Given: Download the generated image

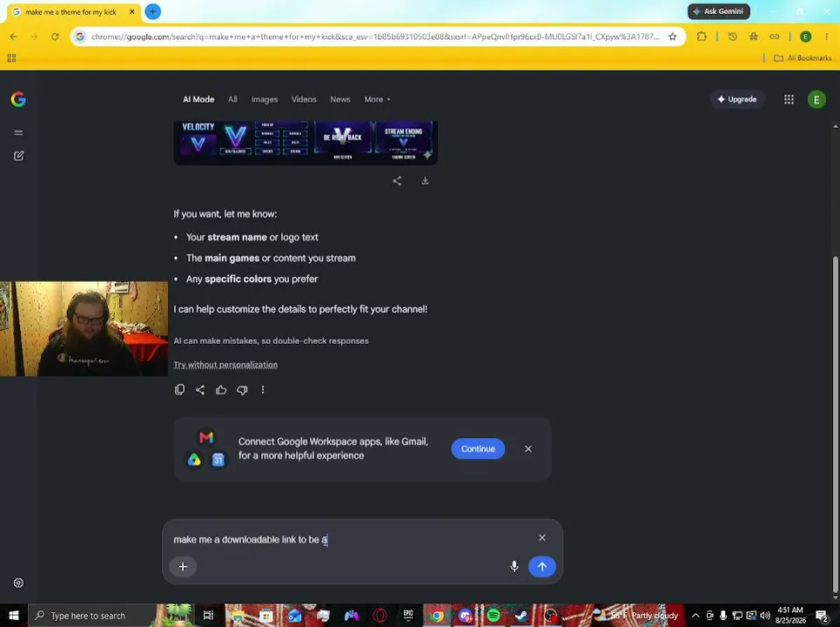Looking at the screenshot, I should 425,180.
